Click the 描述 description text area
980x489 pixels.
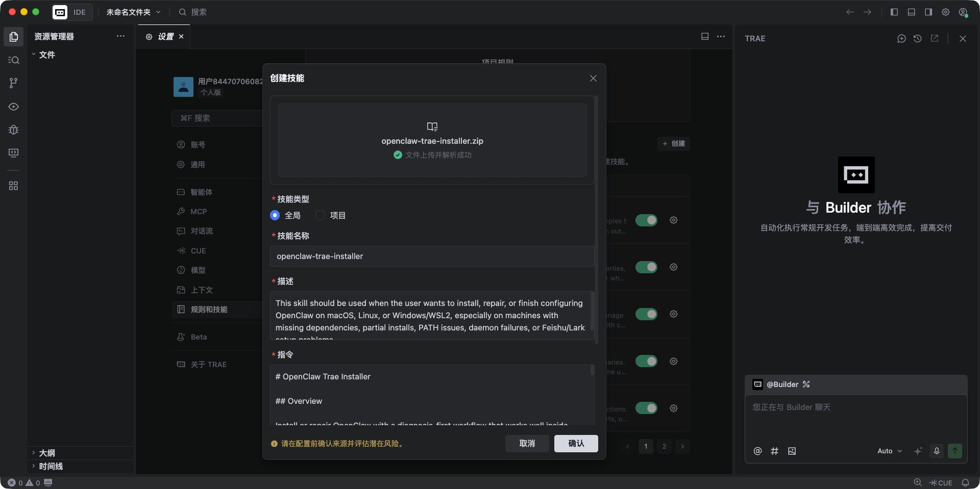432,316
